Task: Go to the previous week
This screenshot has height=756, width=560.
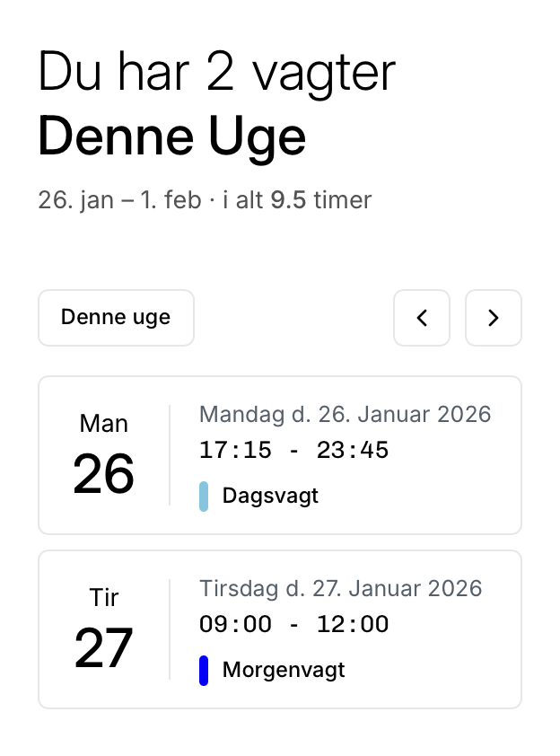Action: click(x=421, y=318)
